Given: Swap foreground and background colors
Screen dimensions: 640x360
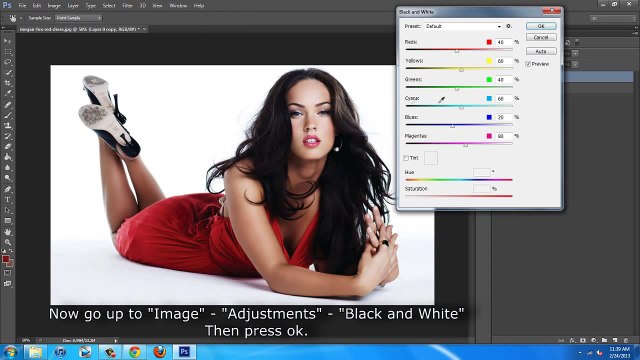Looking at the screenshot, I should pos(11,251).
